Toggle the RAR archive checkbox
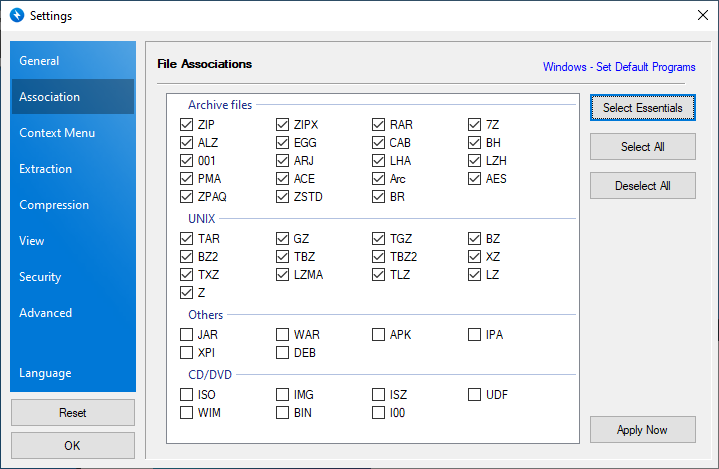This screenshot has height=469, width=719. pos(379,125)
